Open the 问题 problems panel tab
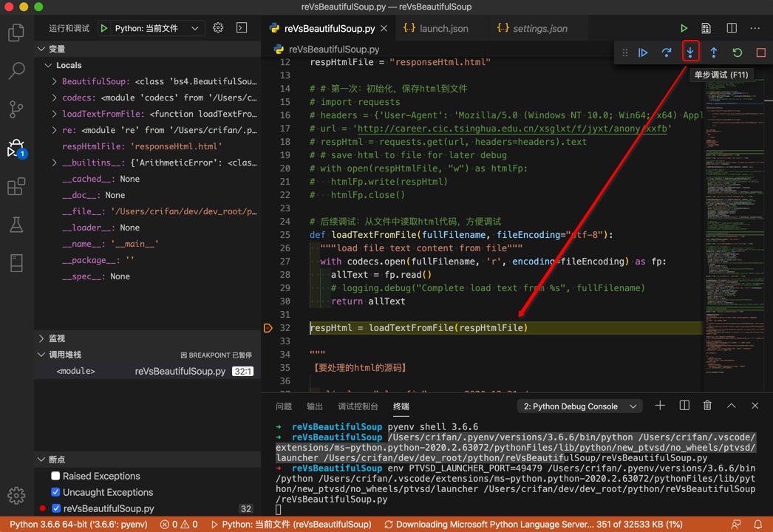Viewport: 773px width, 532px height. click(x=284, y=406)
